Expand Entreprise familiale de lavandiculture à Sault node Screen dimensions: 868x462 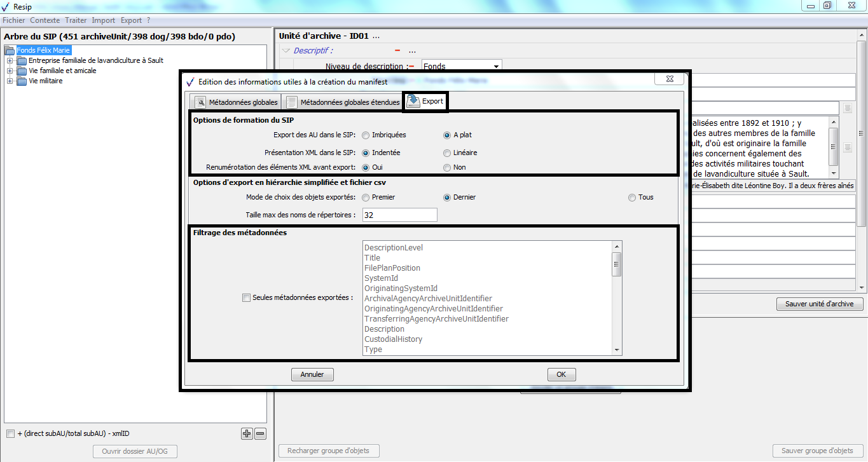pyautogui.click(x=10, y=60)
